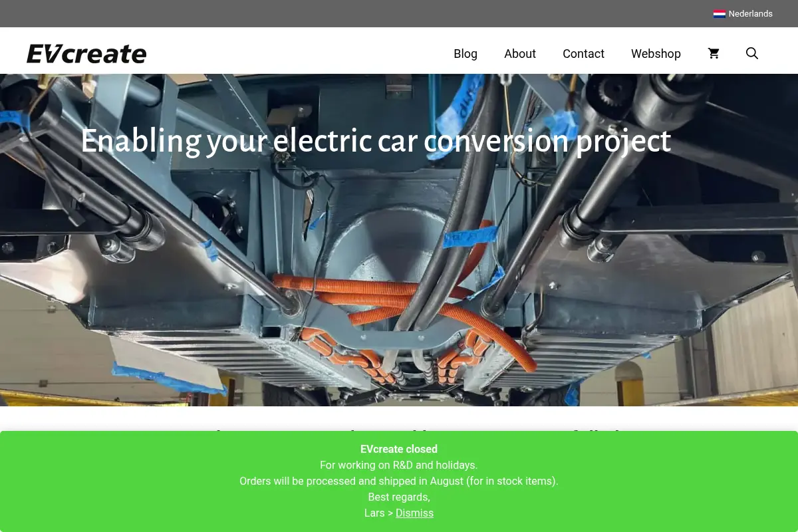The height and width of the screenshot is (532, 798).
Task: Visit the Webshop
Action: pos(656,54)
